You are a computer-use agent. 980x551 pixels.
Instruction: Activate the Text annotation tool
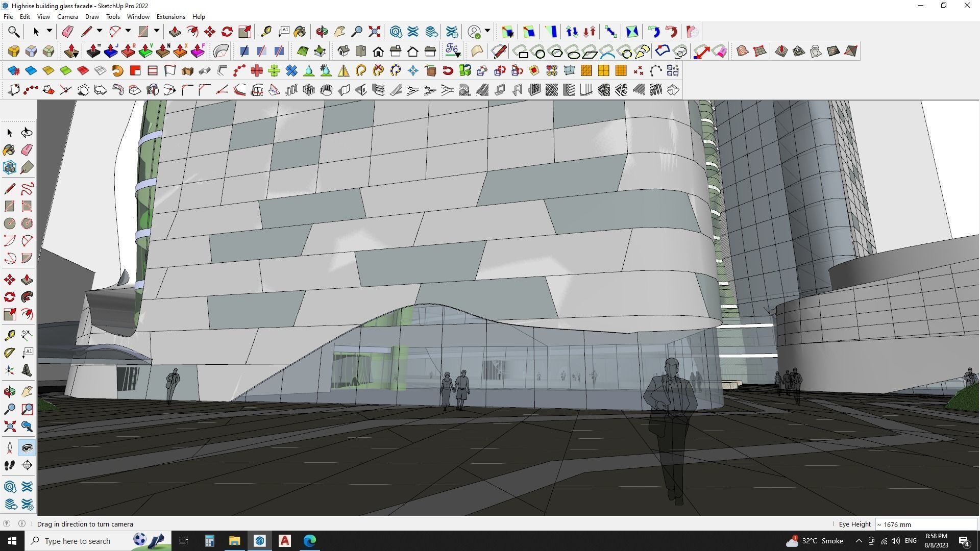pyautogui.click(x=26, y=352)
